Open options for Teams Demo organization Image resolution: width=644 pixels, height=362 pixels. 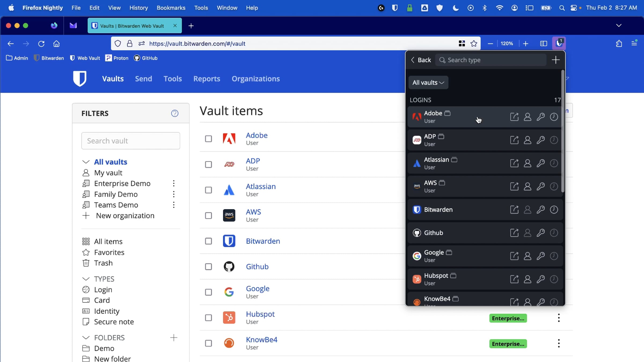pos(174,205)
